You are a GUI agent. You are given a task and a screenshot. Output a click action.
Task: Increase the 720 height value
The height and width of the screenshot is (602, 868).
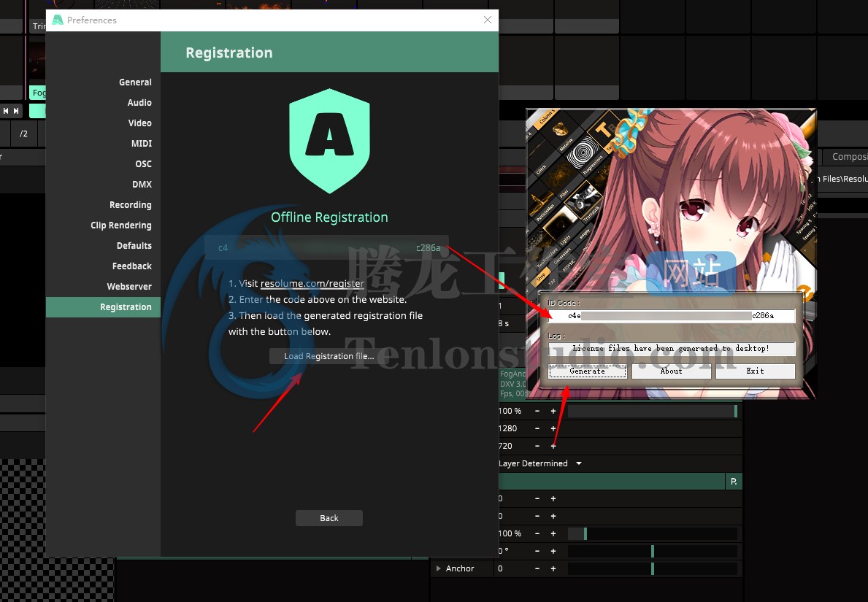553,446
